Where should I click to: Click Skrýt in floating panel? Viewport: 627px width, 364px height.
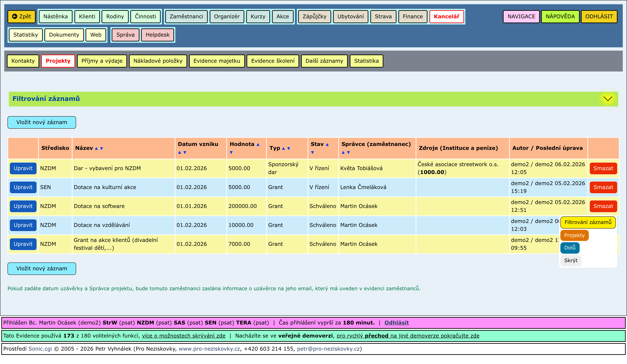tap(571, 261)
